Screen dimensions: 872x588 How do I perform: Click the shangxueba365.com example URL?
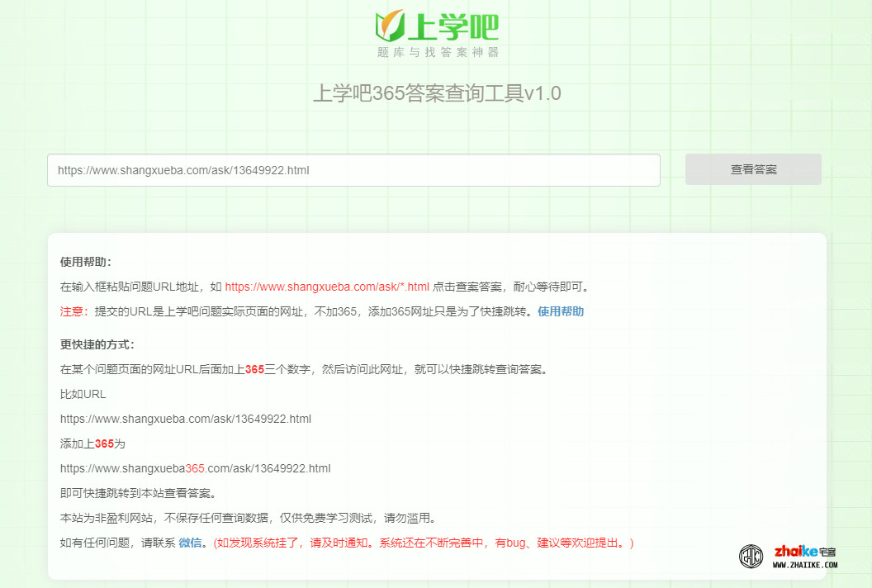tap(195, 468)
